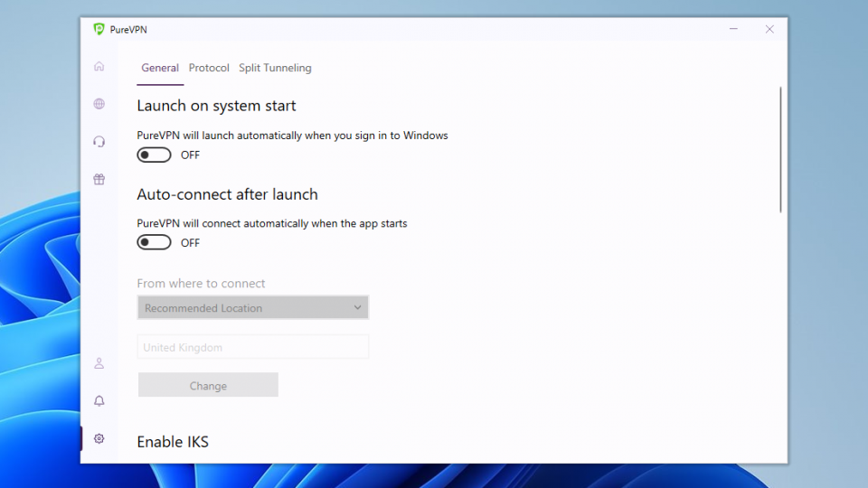Expand the Recommended Location dropdown
868x488 pixels.
click(x=253, y=307)
